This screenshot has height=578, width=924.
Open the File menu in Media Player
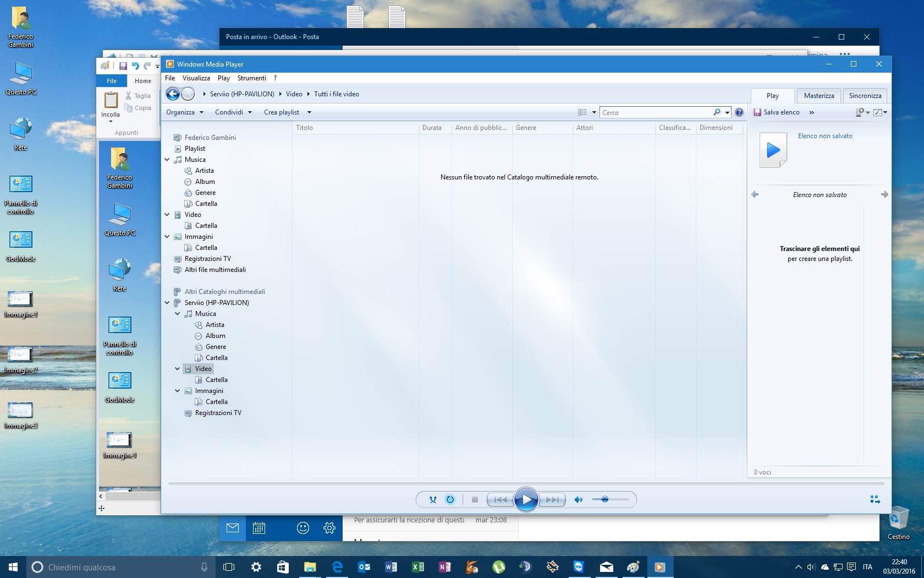[x=170, y=78]
